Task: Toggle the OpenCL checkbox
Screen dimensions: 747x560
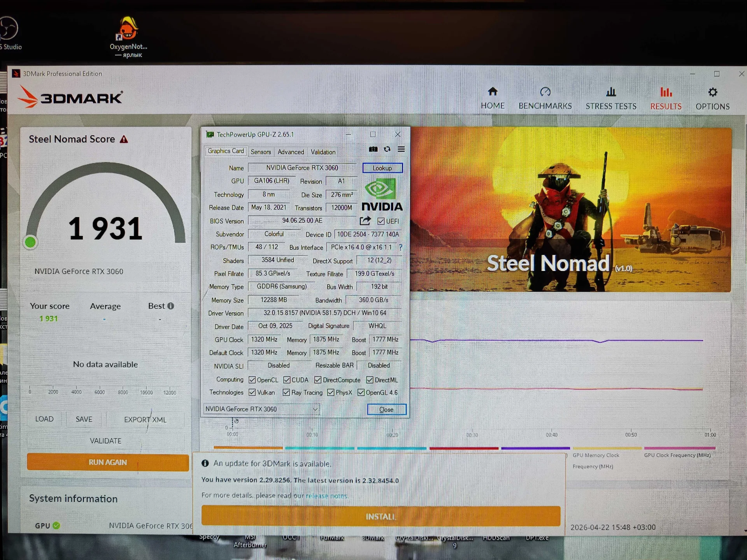Action: click(x=252, y=380)
